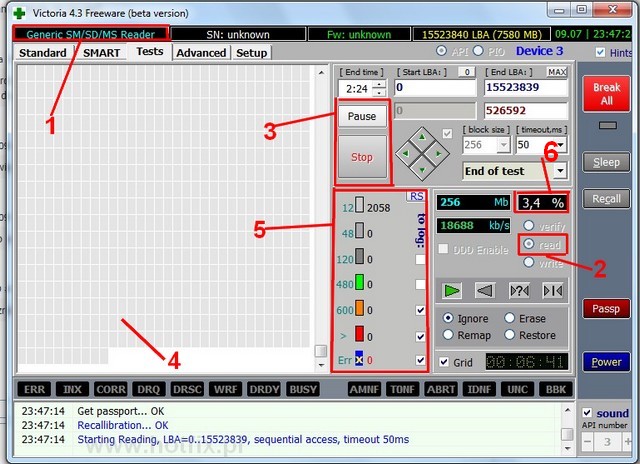
Task: Open the Advanced tab
Action: [201, 52]
